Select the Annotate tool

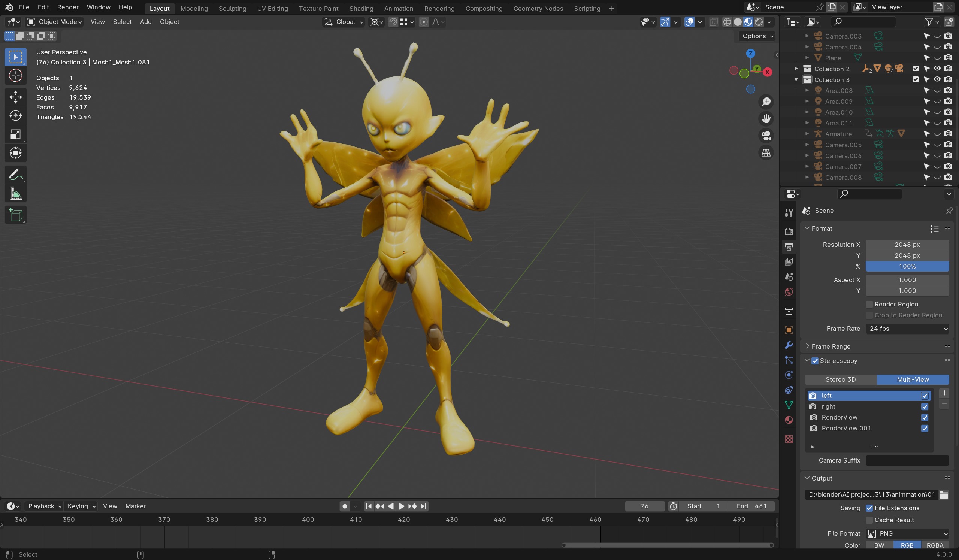point(16,175)
